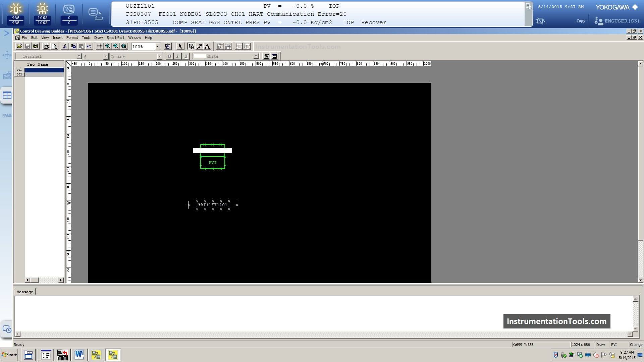644x362 pixels.
Task: Select tag name row 002
Action: 39,74
